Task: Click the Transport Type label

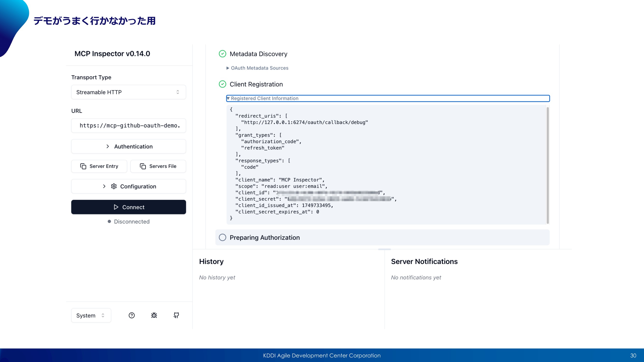Action: pyautogui.click(x=91, y=77)
